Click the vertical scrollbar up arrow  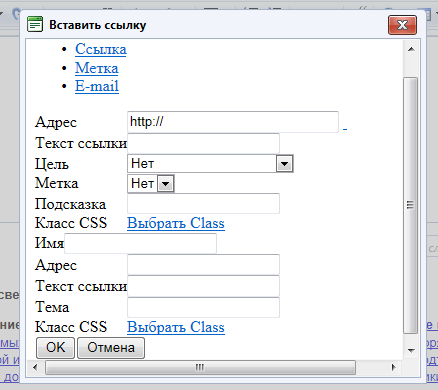click(411, 49)
